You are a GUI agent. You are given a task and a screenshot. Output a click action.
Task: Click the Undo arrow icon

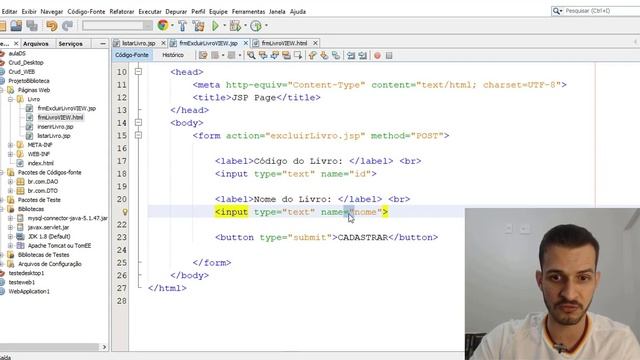[x=51, y=26]
